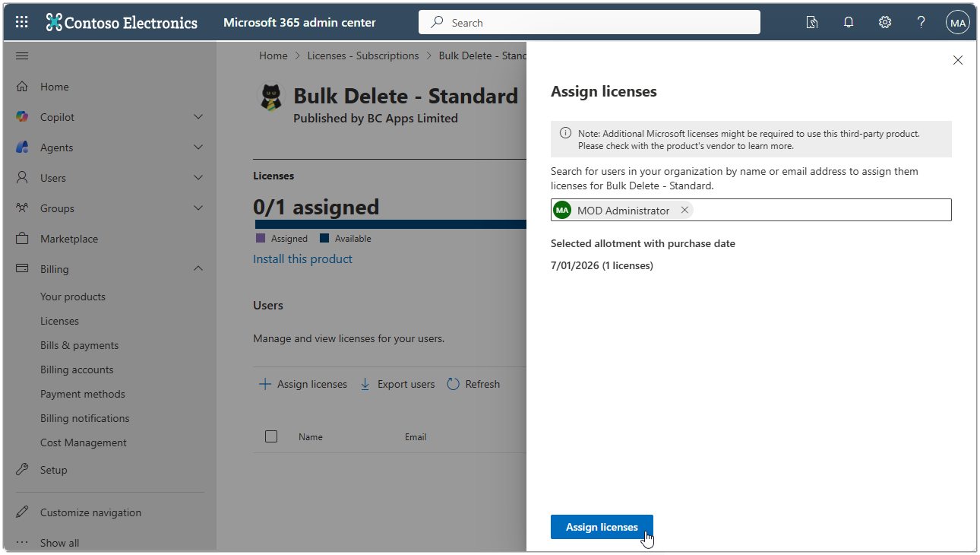
Task: Click Export users in the toolbar
Action: pyautogui.click(x=397, y=384)
